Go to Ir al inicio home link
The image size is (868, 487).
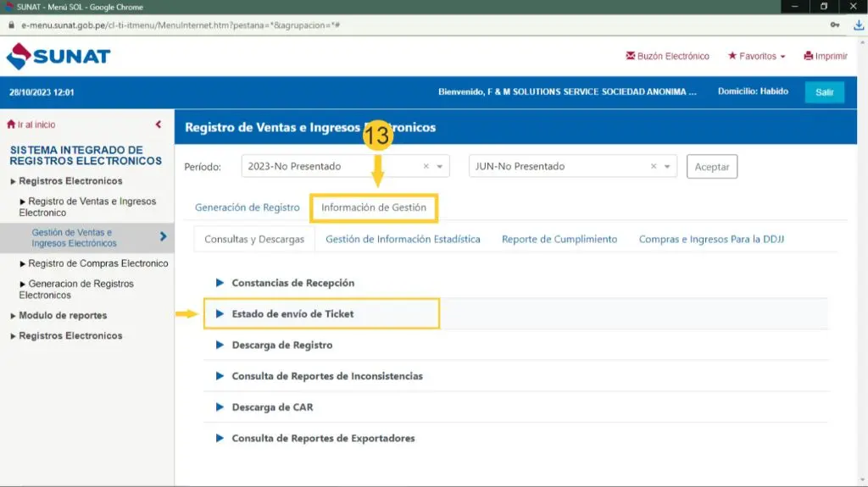pos(31,125)
